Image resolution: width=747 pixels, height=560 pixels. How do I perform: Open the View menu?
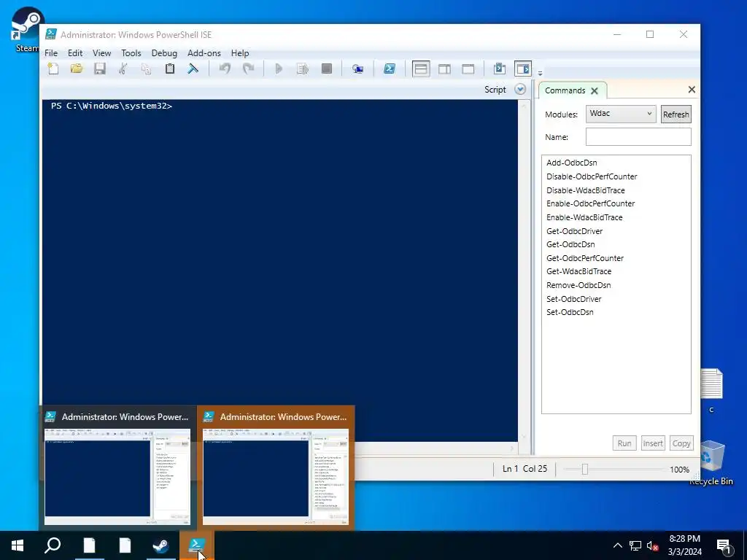[101, 52]
